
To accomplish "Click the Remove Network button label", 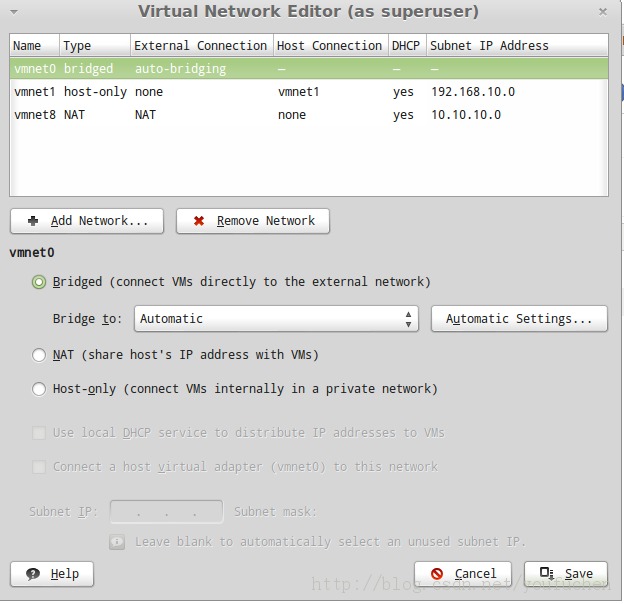I will click(266, 221).
